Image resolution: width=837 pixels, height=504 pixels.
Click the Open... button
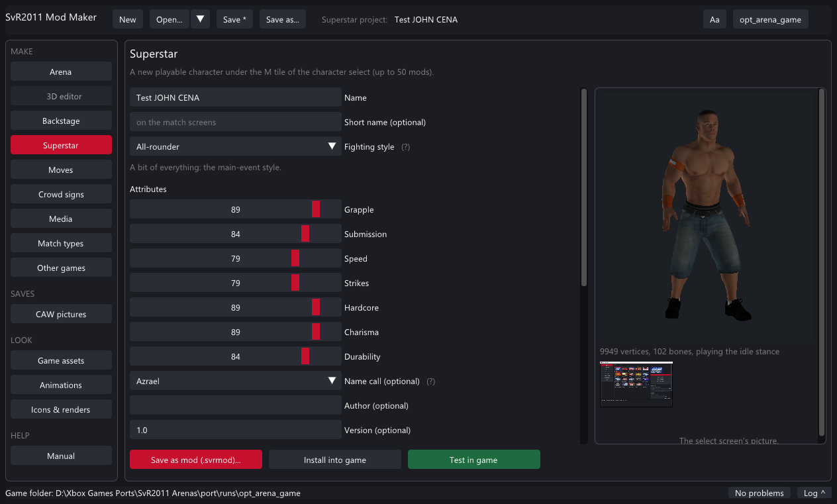click(170, 19)
